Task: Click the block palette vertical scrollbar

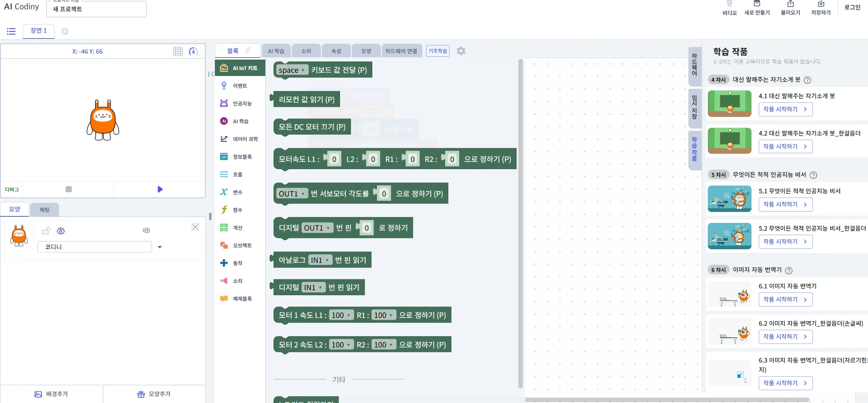Action: (x=521, y=223)
